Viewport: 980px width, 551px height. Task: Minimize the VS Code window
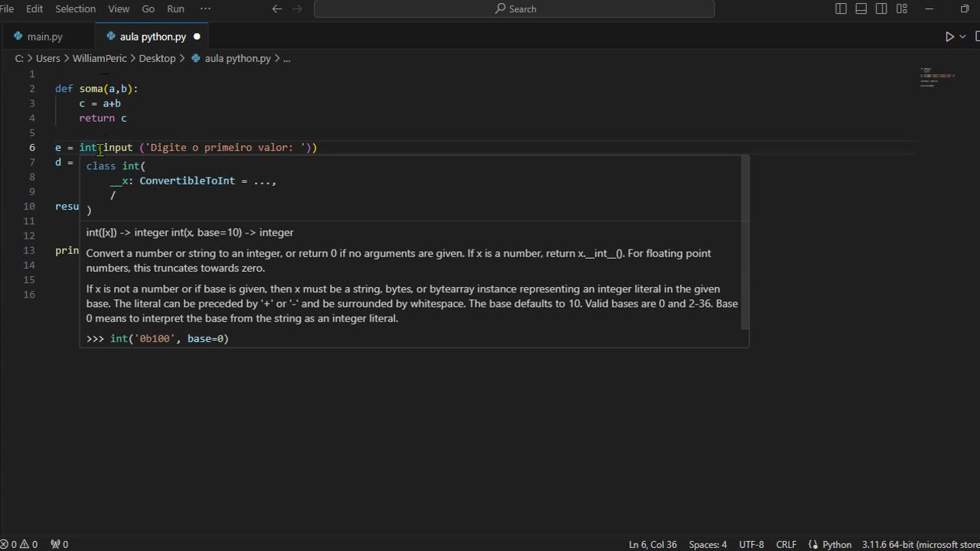[x=929, y=9]
